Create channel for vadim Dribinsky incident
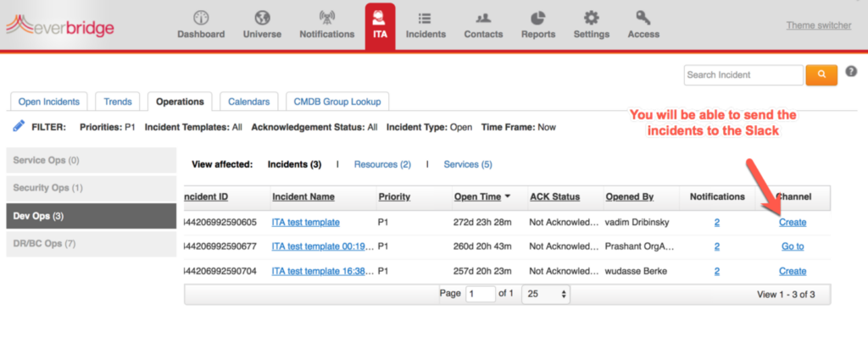This screenshot has width=868, height=337. click(x=793, y=223)
